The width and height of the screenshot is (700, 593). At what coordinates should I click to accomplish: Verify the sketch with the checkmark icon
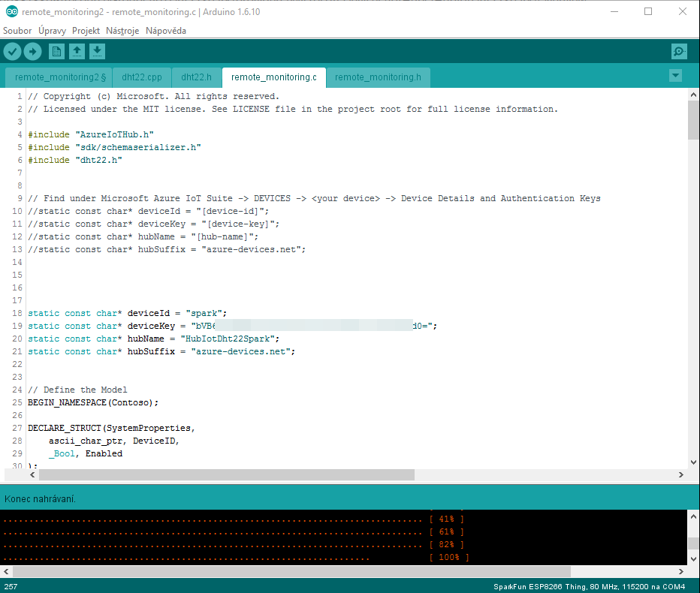click(x=12, y=51)
